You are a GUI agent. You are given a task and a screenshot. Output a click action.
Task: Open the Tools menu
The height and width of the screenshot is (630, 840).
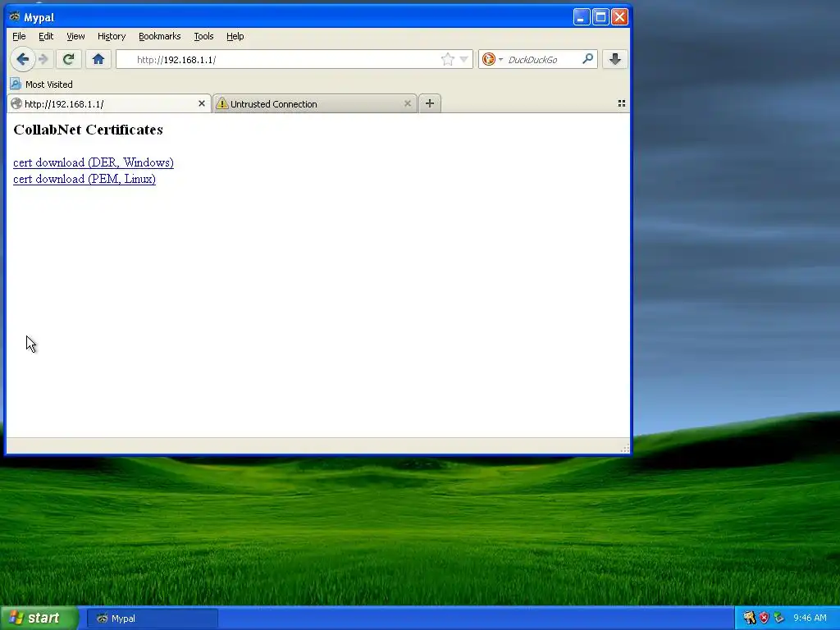tap(203, 36)
